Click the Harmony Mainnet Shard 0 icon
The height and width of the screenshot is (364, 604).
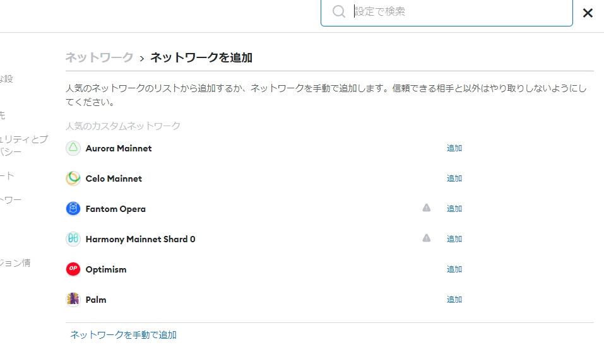[x=73, y=239]
